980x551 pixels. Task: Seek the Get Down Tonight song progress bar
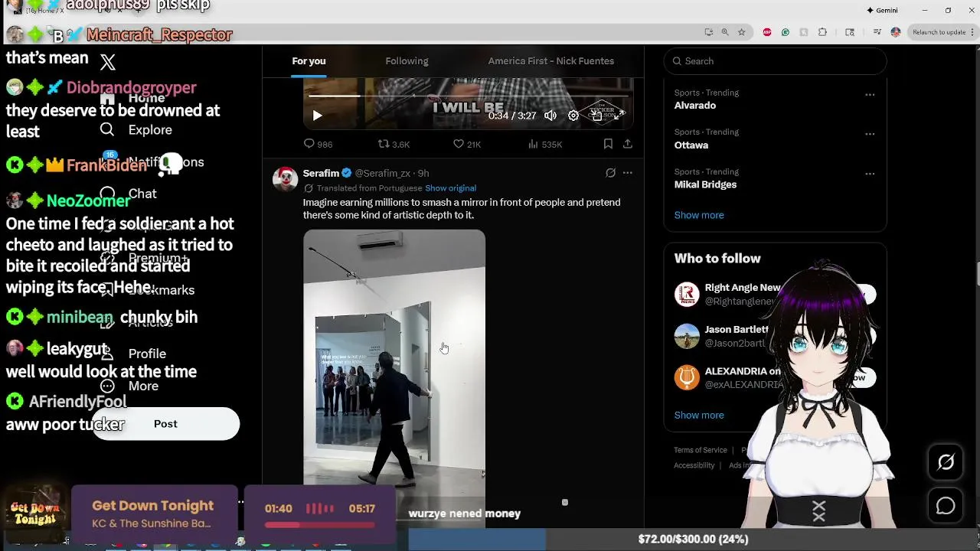click(x=320, y=525)
